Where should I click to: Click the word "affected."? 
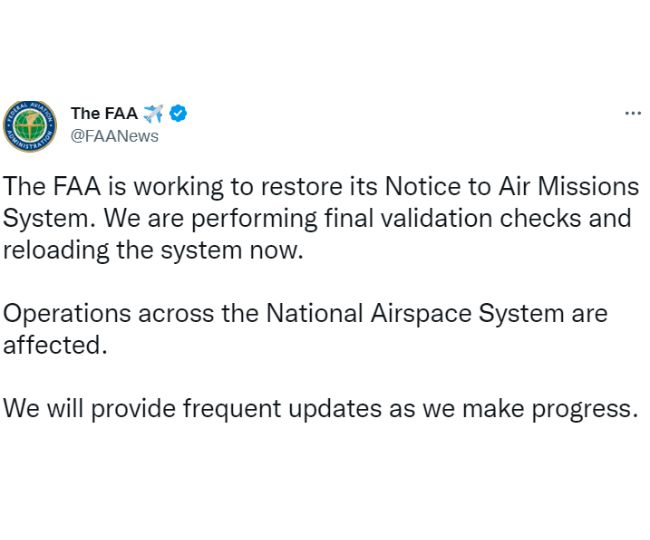[x=56, y=345]
